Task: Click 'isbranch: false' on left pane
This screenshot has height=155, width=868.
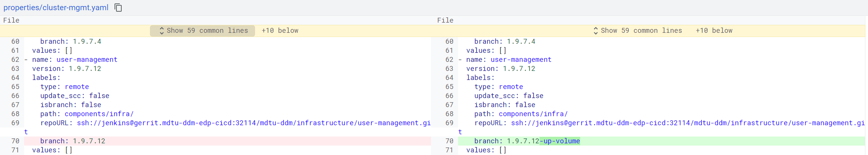Action: pyautogui.click(x=71, y=105)
